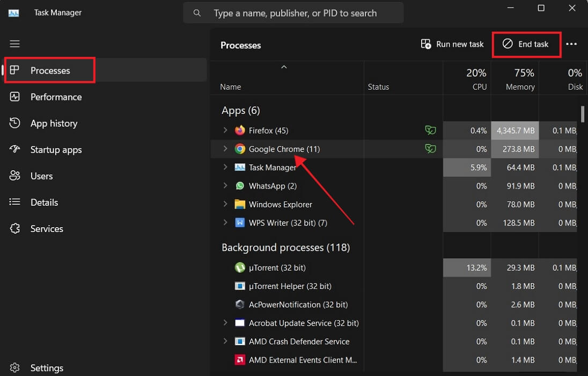Click the search bar to find a process
This screenshot has height=376, width=588.
tap(293, 13)
